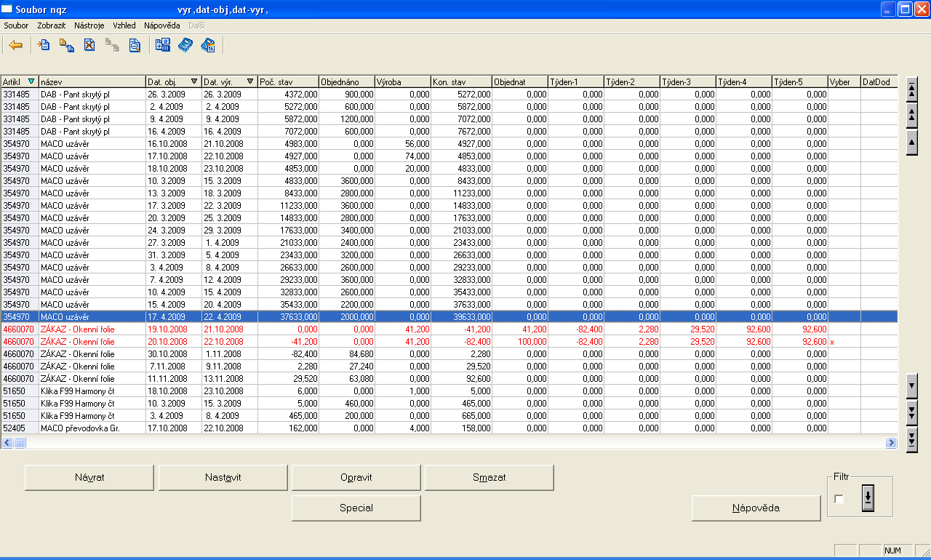The height and width of the screenshot is (560, 931).
Task: Click the 27,240 Objednáno cell
Action: 346,367
